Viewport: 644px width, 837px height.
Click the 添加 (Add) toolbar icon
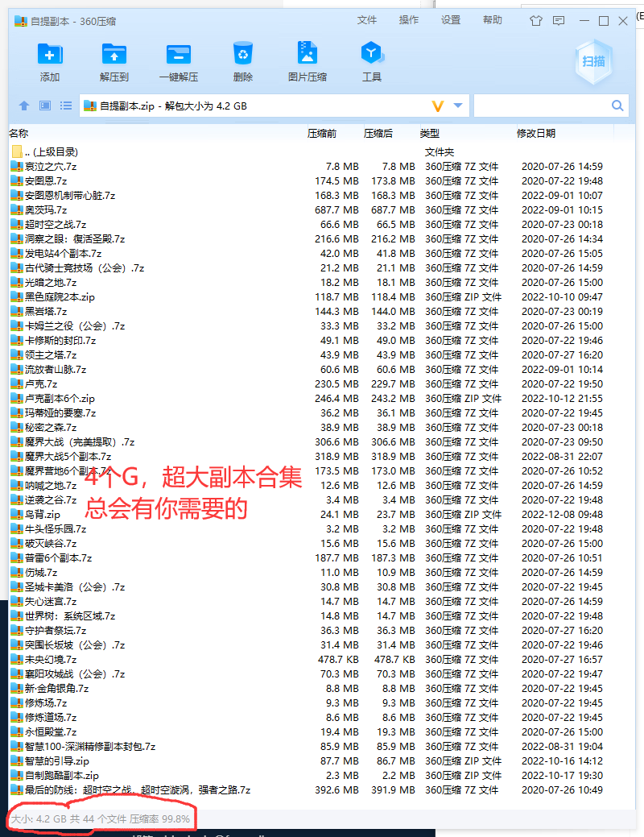coord(50,55)
